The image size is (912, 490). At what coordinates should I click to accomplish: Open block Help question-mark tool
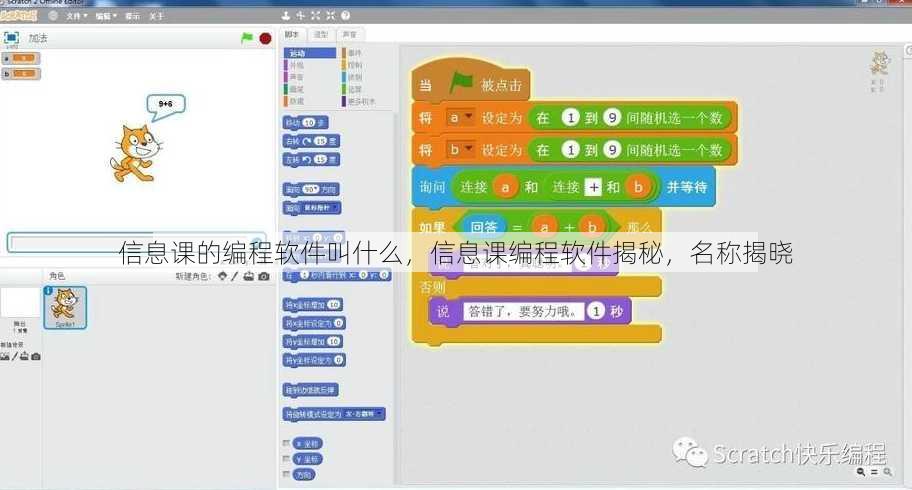click(x=345, y=16)
